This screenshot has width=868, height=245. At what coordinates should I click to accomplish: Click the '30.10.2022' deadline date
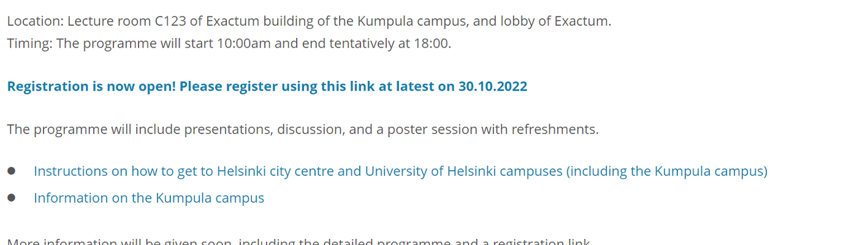click(x=493, y=86)
